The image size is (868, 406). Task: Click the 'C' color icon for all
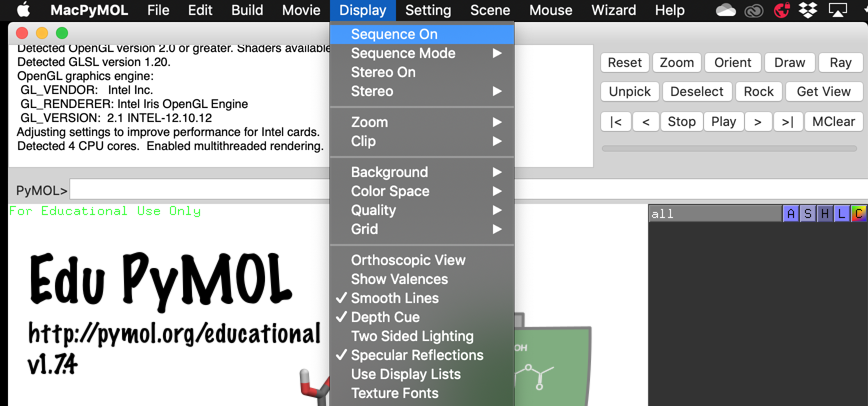click(858, 214)
